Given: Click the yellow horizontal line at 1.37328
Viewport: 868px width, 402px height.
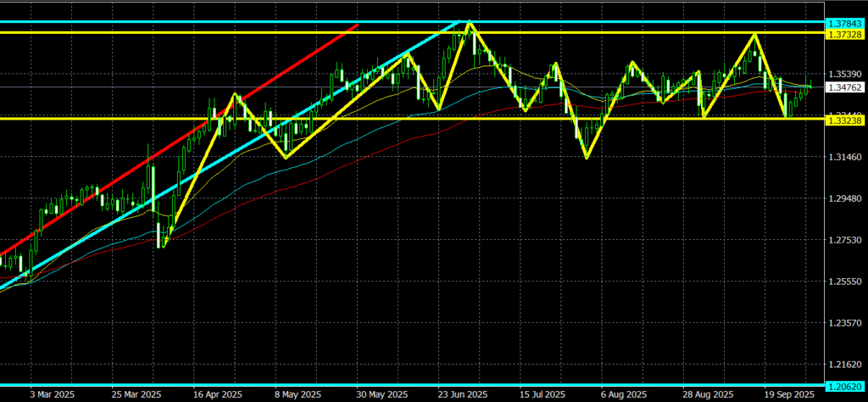Looking at the screenshot, I should point(593,33).
